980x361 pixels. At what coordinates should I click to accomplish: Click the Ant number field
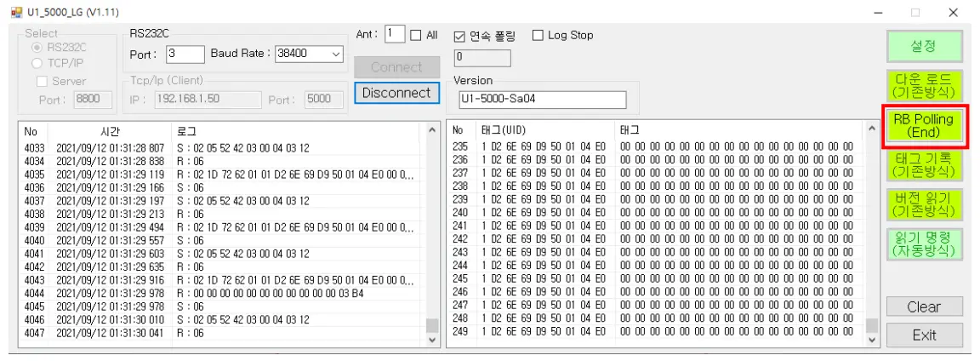coord(395,34)
